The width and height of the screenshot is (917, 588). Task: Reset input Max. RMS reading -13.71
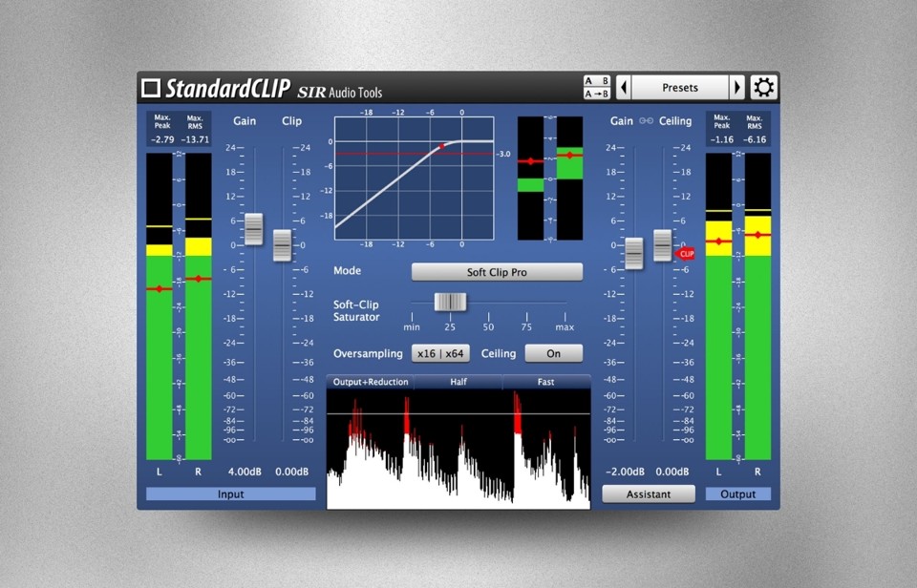pyautogui.click(x=195, y=139)
